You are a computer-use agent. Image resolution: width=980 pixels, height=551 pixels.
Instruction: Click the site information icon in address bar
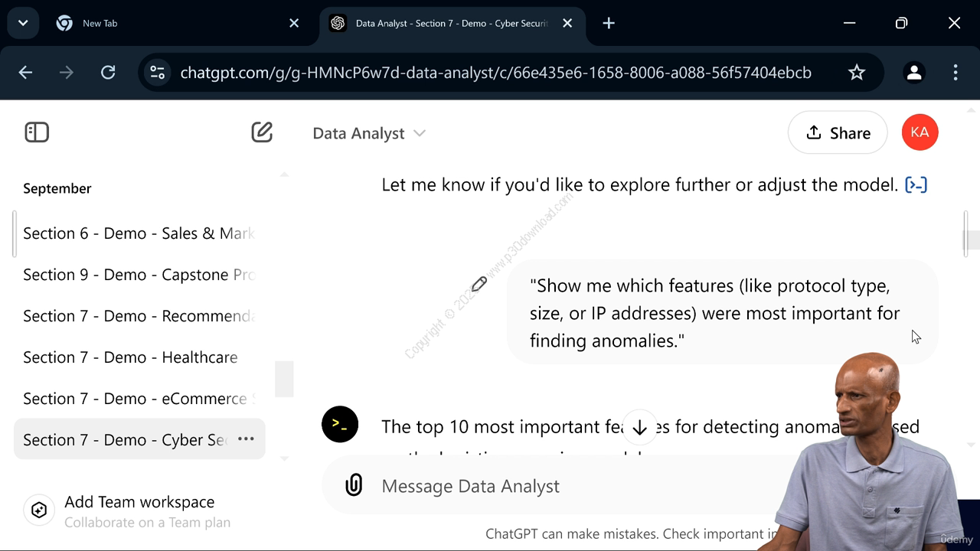point(158,72)
